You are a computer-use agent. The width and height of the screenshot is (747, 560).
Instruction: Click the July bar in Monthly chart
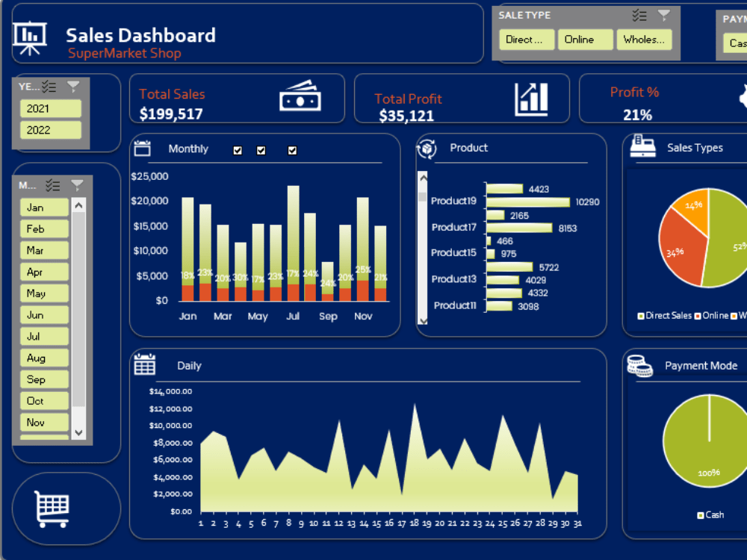pyautogui.click(x=294, y=243)
